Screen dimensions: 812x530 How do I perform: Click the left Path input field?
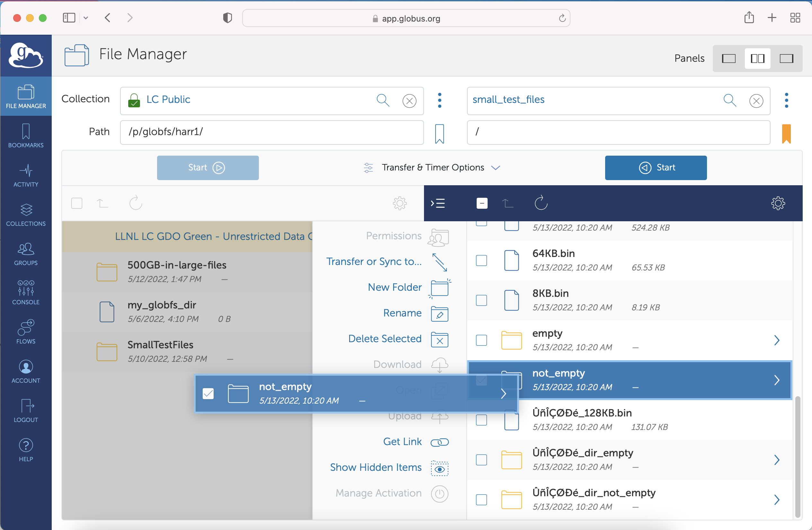(271, 132)
